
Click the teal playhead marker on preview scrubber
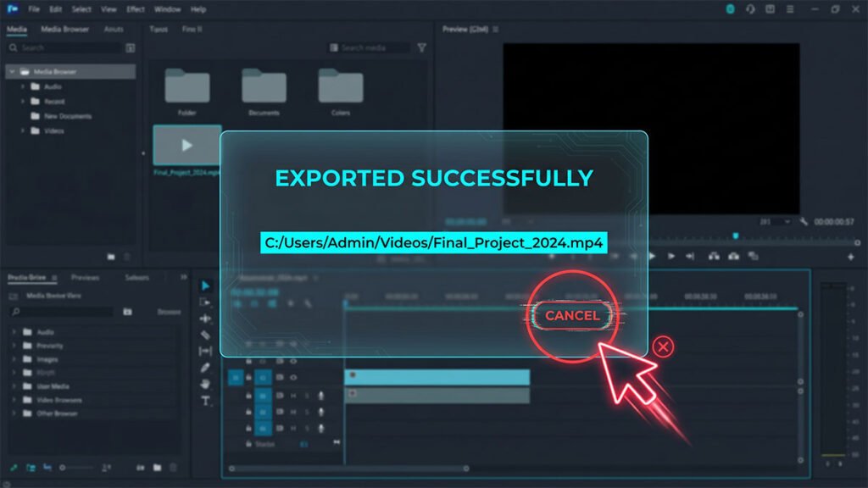coord(736,236)
